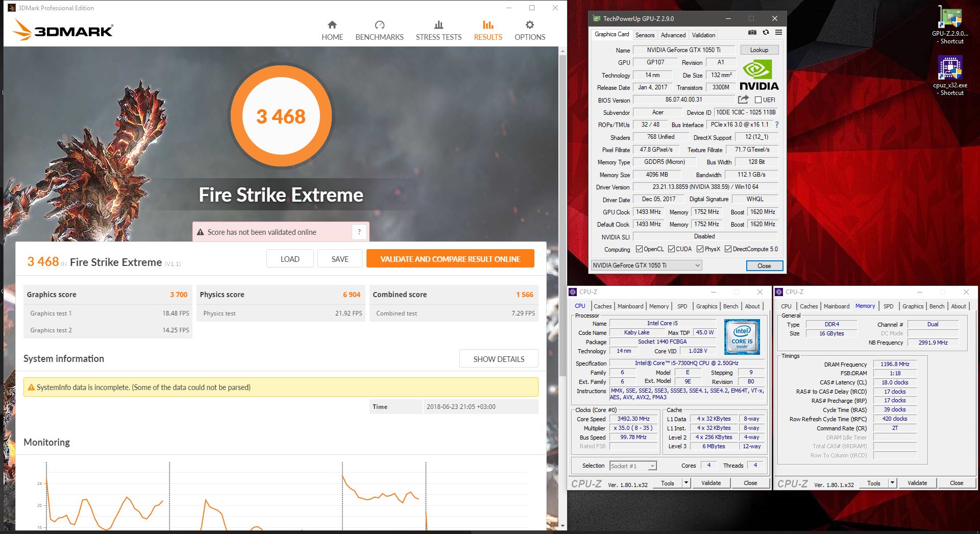980x534 pixels.
Task: Click Close in right CPU-Z window
Action: (957, 483)
